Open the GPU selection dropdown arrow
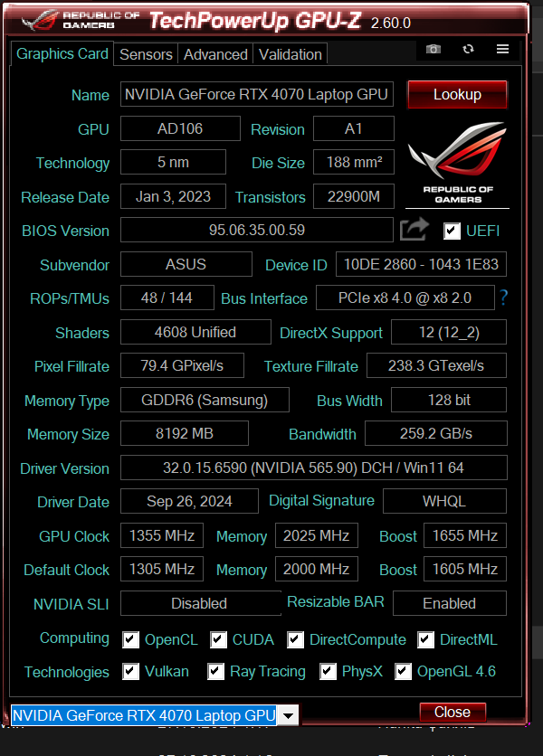Viewport: 543px width, 756px height. point(288,715)
